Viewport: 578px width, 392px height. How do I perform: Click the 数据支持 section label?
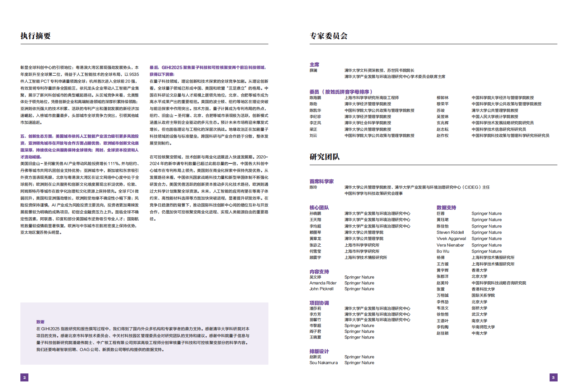[446, 207]
